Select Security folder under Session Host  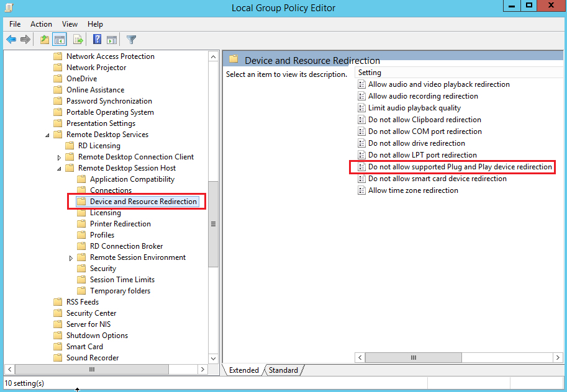coord(103,269)
